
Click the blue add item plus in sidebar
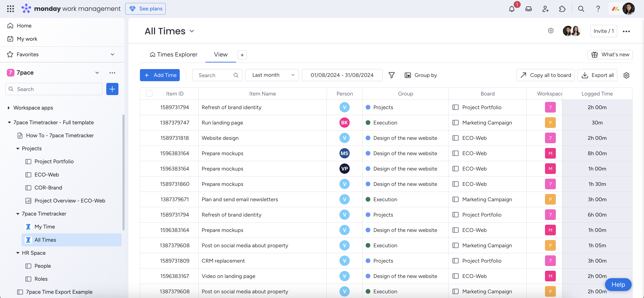coord(112,89)
